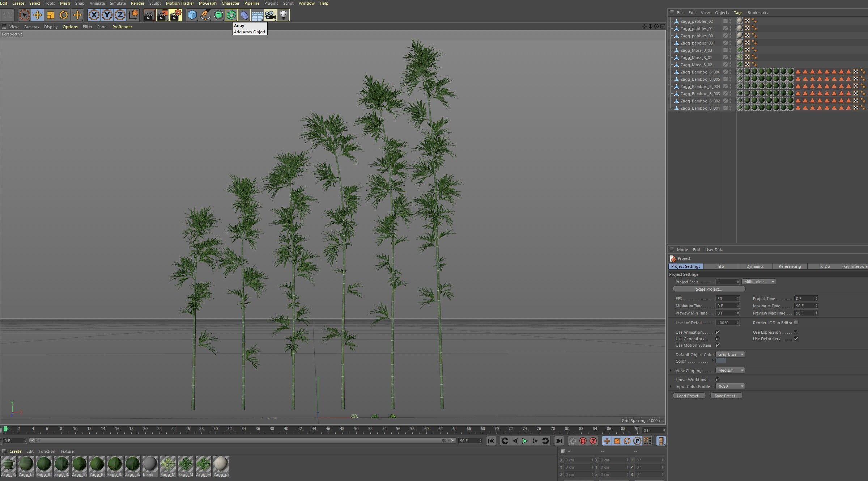Open Default Object Color dropdown
The width and height of the screenshot is (868, 481).
[x=730, y=354]
